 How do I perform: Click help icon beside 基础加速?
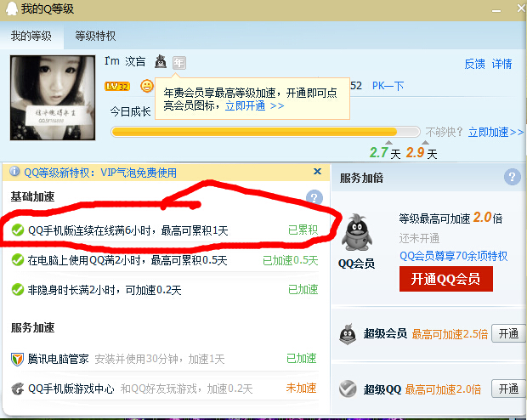point(314,197)
